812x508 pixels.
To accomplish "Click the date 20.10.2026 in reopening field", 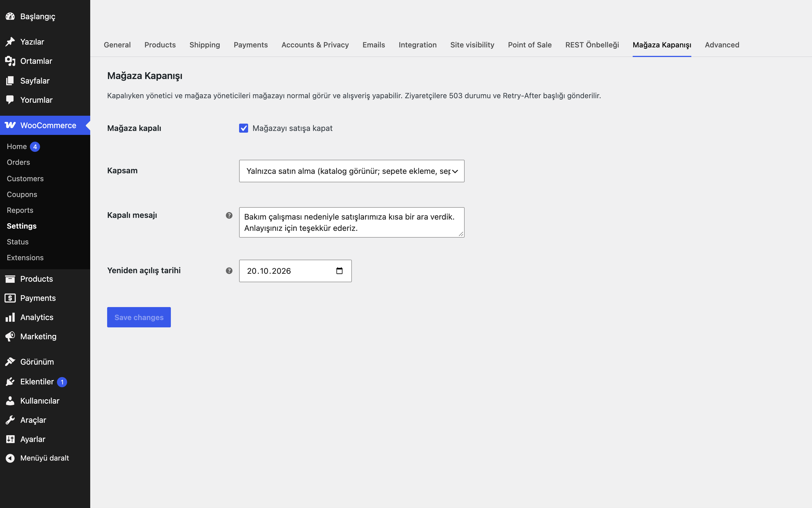I will point(269,271).
